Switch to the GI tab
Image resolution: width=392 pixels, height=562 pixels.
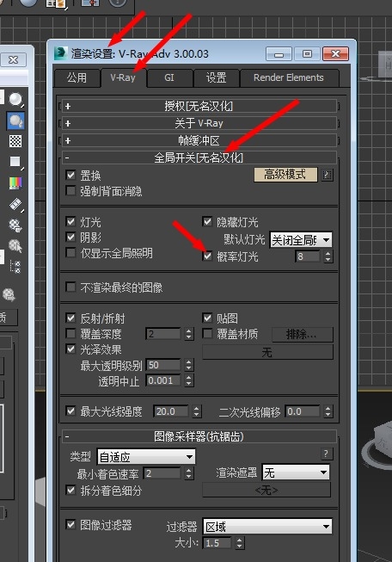coord(169,77)
